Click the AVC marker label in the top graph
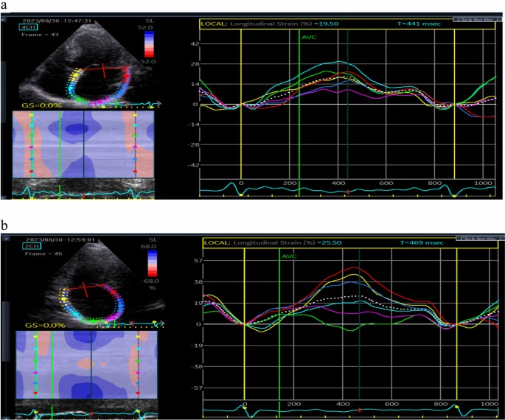The image size is (505, 420). click(x=309, y=38)
